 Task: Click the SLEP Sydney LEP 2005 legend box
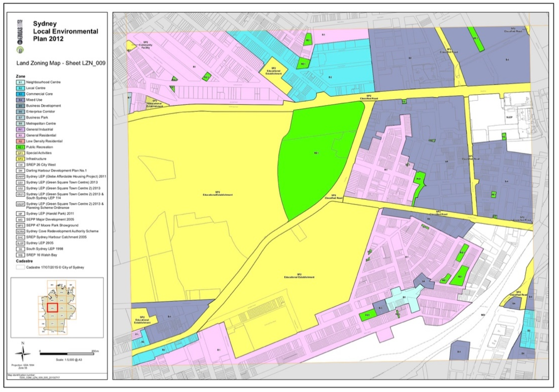click(x=20, y=243)
